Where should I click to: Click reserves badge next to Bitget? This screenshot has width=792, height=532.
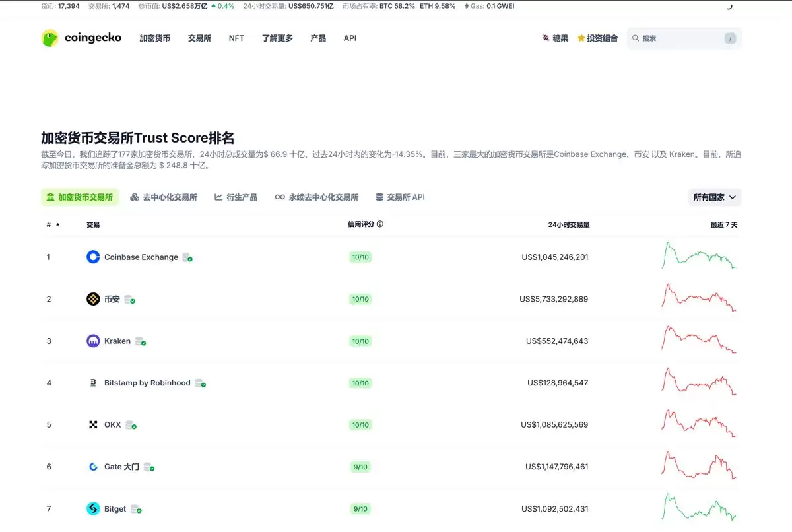click(x=136, y=509)
